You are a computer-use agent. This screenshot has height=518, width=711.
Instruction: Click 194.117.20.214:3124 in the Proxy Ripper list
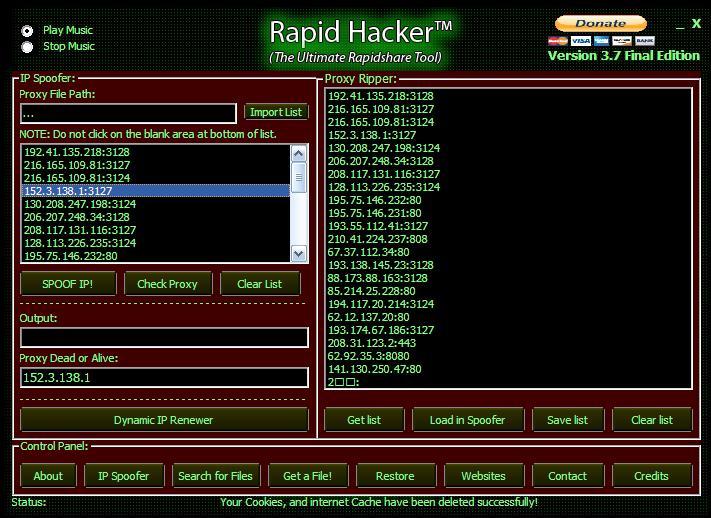coord(380,304)
